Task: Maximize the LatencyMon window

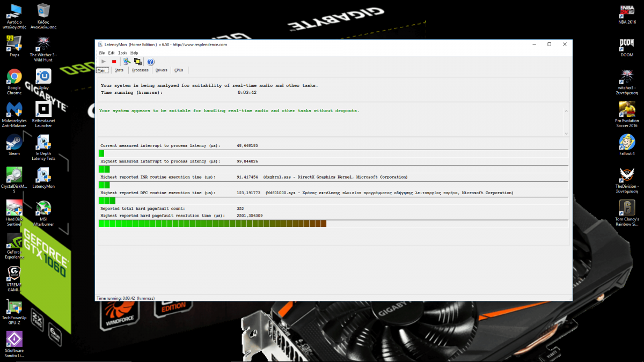Action: pos(549,45)
